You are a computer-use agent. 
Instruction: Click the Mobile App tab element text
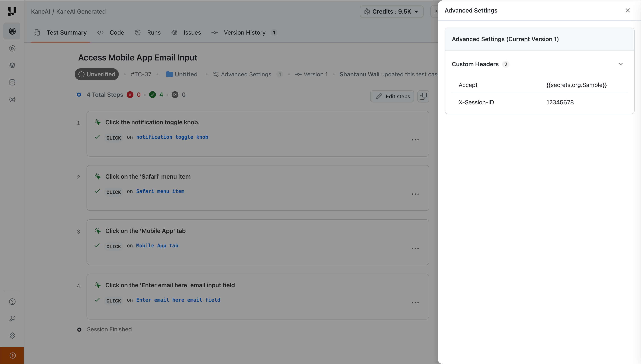pyautogui.click(x=157, y=245)
